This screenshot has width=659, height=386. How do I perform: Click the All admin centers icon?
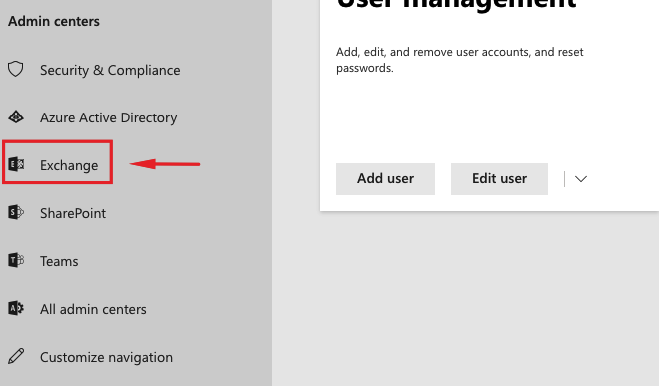pos(16,308)
